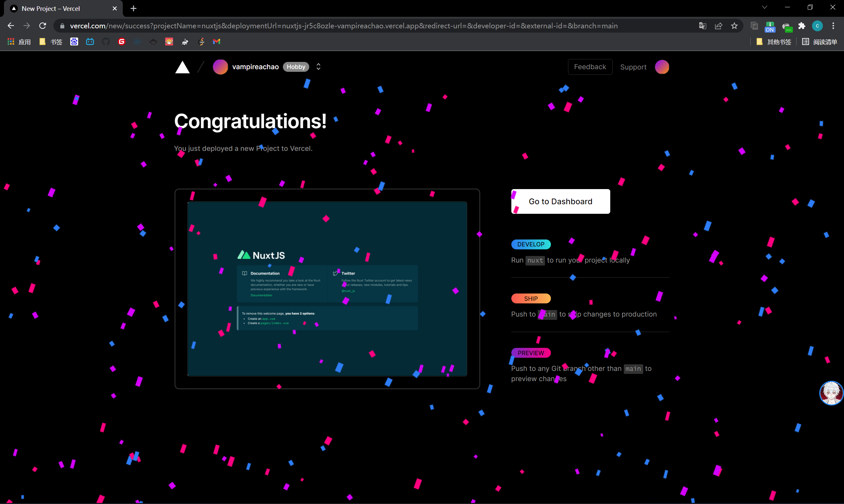Open the GitHub bookmark
The height and width of the screenshot is (504, 844).
coord(106,42)
